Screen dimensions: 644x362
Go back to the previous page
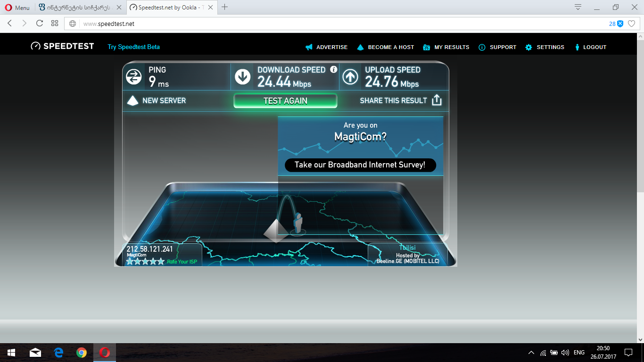pyautogui.click(x=10, y=24)
